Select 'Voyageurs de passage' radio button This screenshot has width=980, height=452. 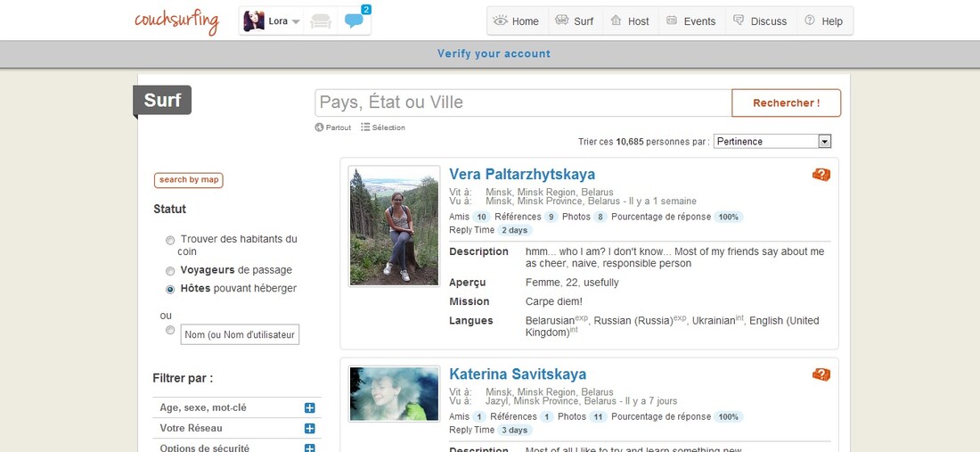click(170, 270)
